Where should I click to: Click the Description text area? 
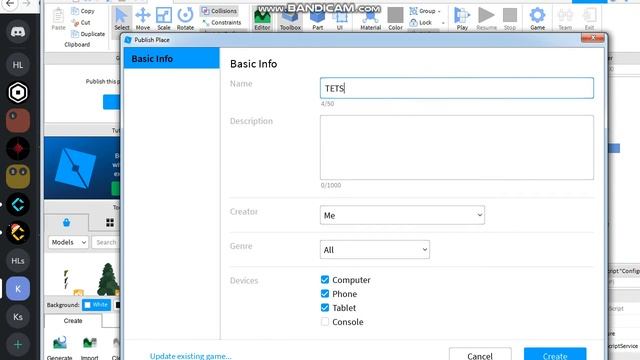pos(457,147)
